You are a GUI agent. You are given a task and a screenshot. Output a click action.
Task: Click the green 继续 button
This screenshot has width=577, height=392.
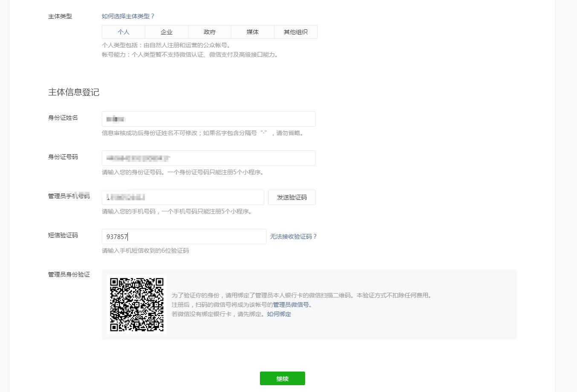point(283,378)
